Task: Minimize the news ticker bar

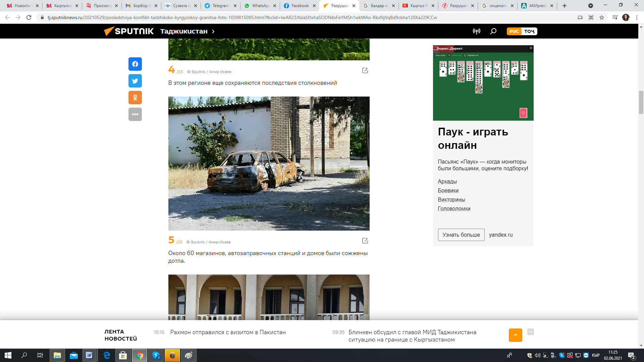Action: coord(530,332)
